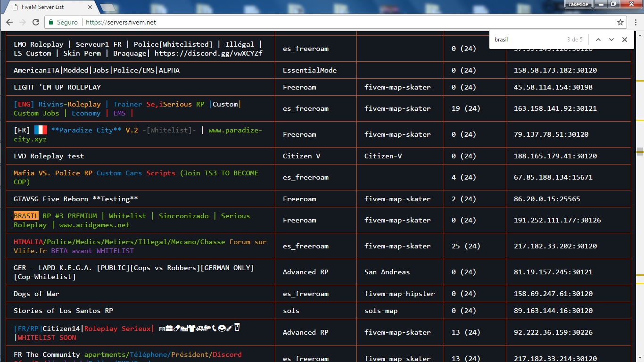Click fivem-map-hipster map cell

(x=399, y=294)
